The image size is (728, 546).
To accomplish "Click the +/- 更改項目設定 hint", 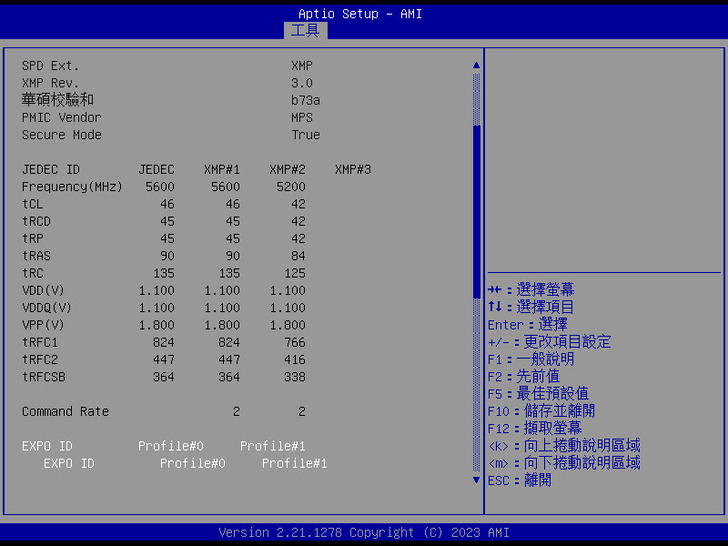I will point(549,342).
